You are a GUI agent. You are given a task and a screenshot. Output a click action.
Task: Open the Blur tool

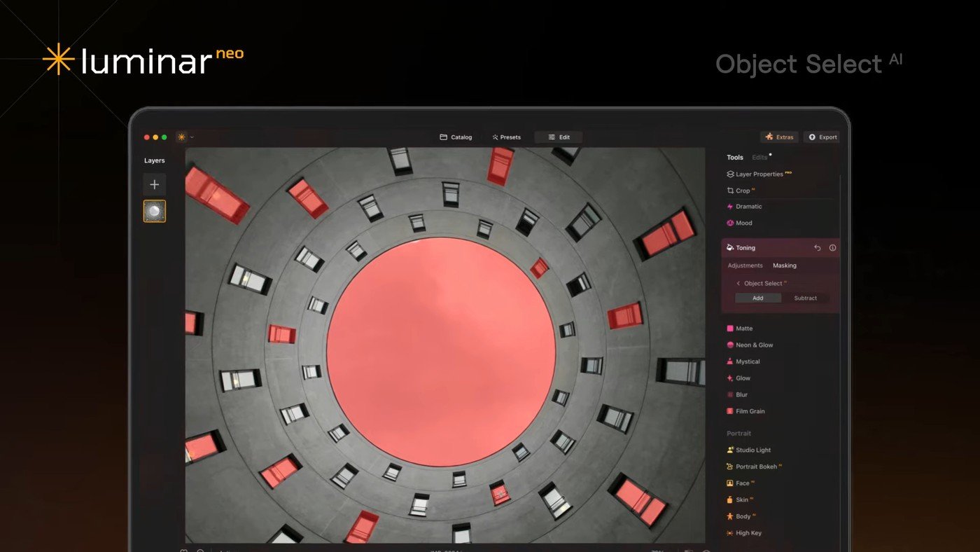[x=737, y=395]
